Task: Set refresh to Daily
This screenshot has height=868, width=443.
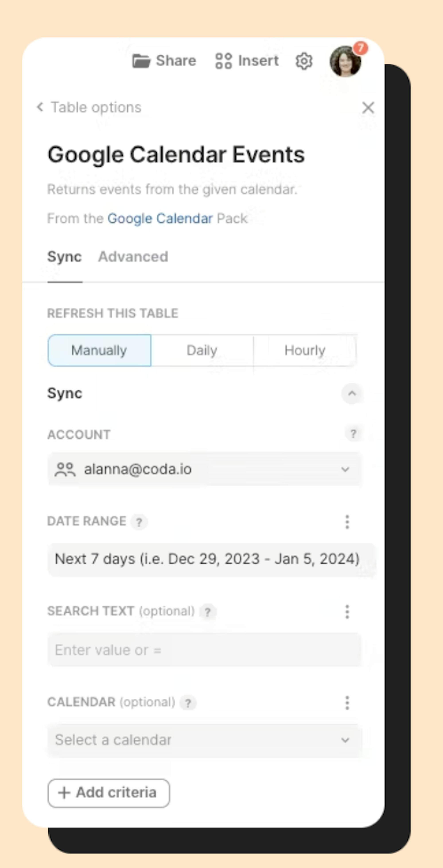Action: point(202,350)
